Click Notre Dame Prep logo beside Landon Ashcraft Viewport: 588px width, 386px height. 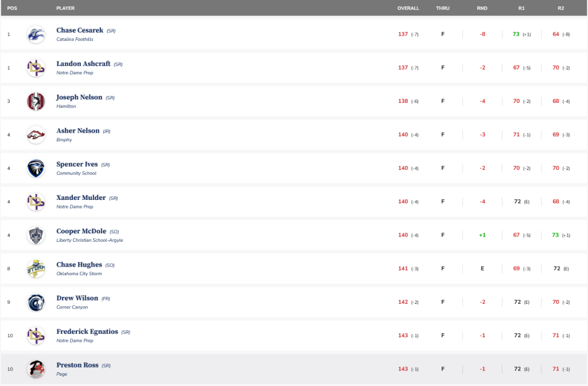[36, 68]
